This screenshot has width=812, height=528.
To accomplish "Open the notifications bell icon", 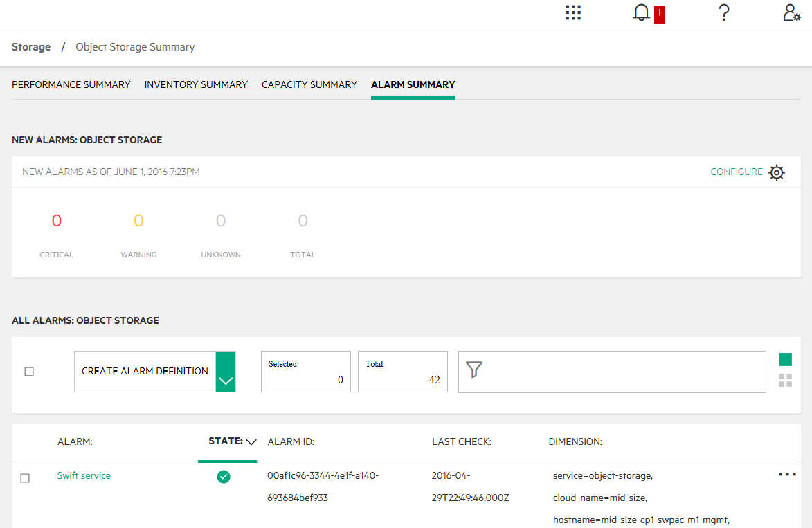I will click(x=642, y=13).
